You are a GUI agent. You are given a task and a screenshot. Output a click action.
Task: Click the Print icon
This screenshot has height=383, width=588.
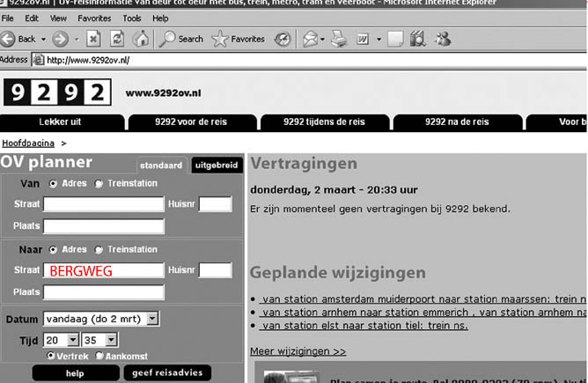pyautogui.click(x=339, y=39)
